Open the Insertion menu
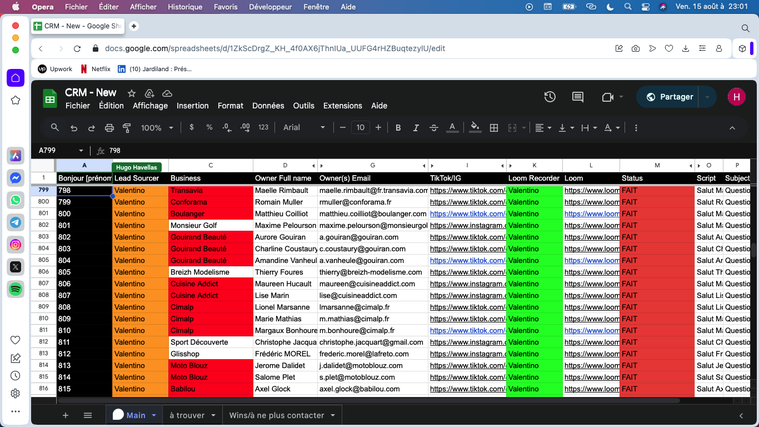This screenshot has width=759, height=427. (193, 106)
